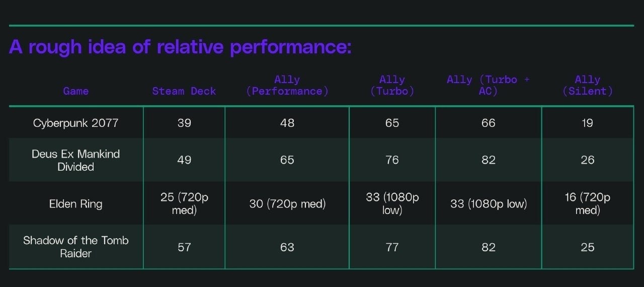Select Cyberpunk 2077 Ally Performance value 48
644x287 pixels.
coord(287,123)
